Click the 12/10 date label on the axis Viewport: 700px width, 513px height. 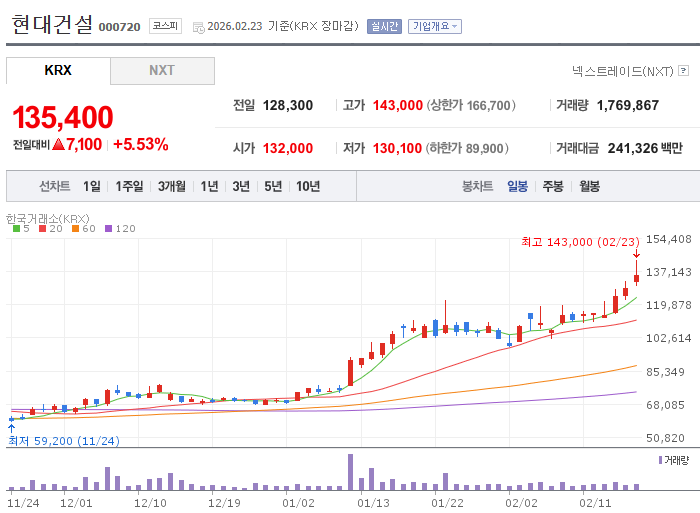150,503
